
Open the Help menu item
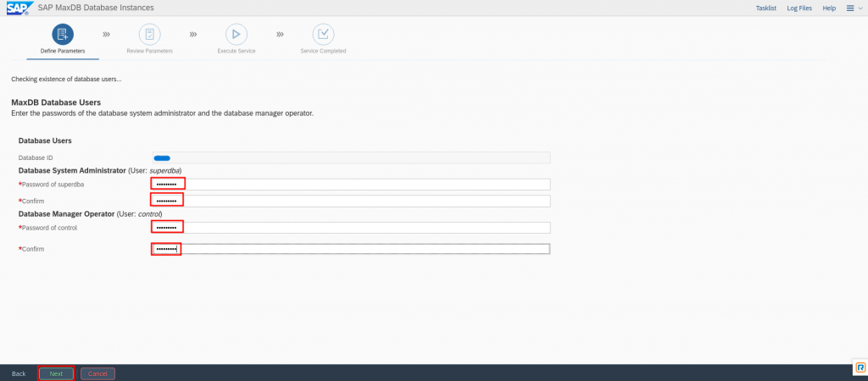click(829, 8)
